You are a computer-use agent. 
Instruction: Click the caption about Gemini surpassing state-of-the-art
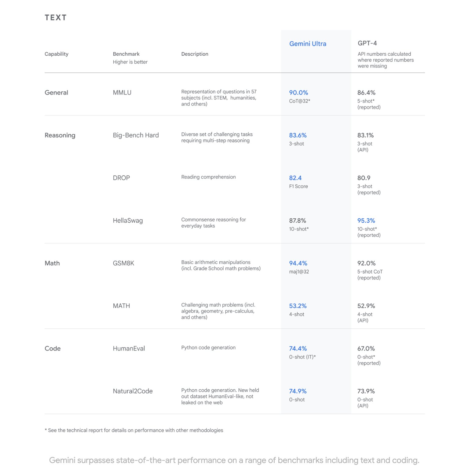[x=234, y=460]
